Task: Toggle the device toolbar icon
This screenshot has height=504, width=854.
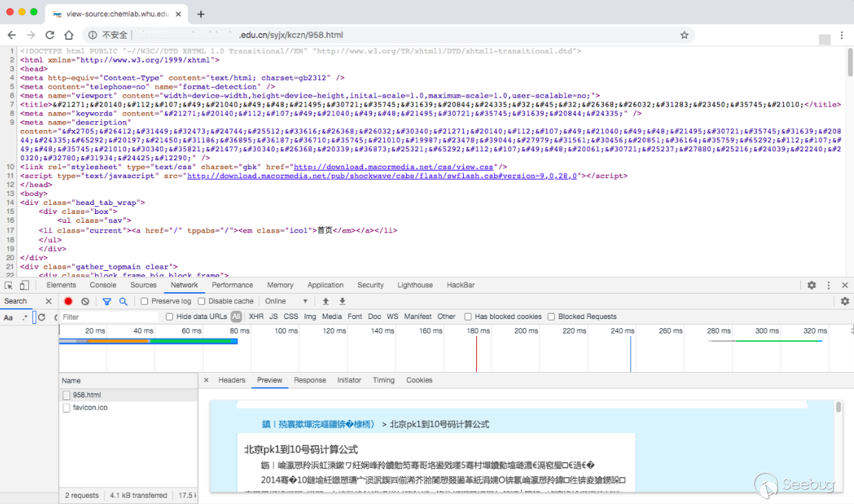Action: 24,285
